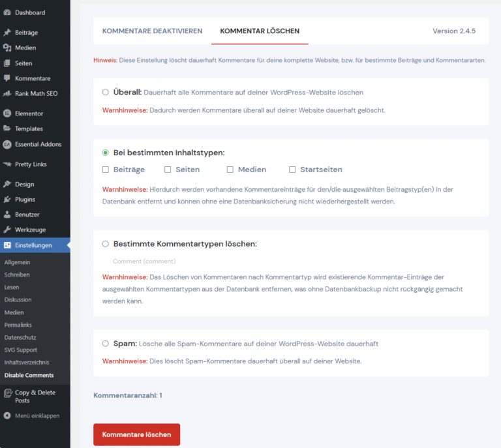Screen dimensions: 501x448
Task: Open Pretty Links menu label
Action: coord(31,164)
